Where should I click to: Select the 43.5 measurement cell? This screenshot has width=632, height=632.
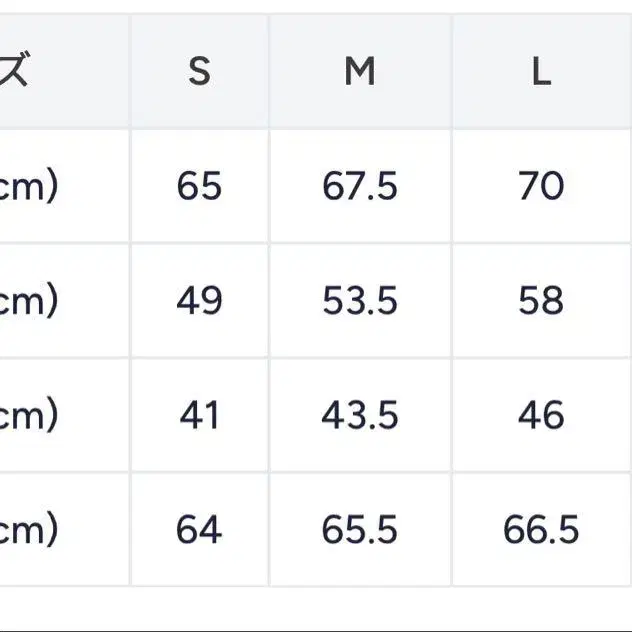[x=360, y=415]
